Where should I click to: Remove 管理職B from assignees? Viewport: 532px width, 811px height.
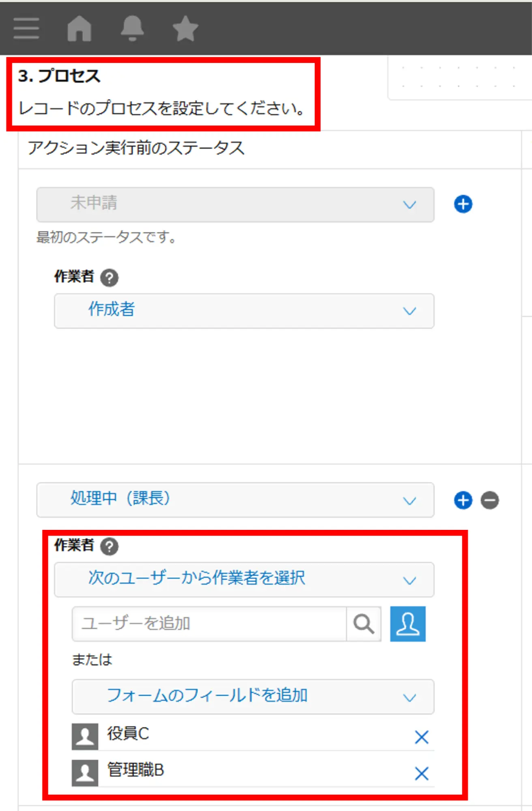pyautogui.click(x=422, y=774)
